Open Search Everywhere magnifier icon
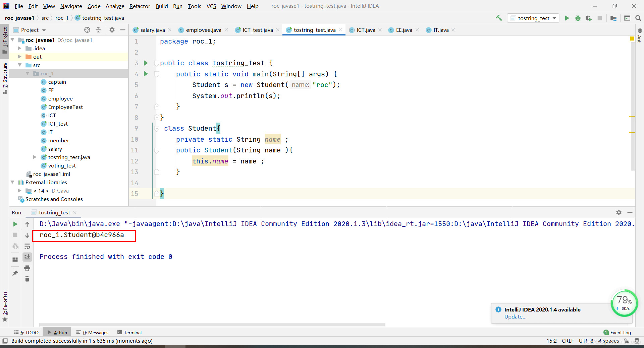This screenshot has height=348, width=644. tap(638, 18)
